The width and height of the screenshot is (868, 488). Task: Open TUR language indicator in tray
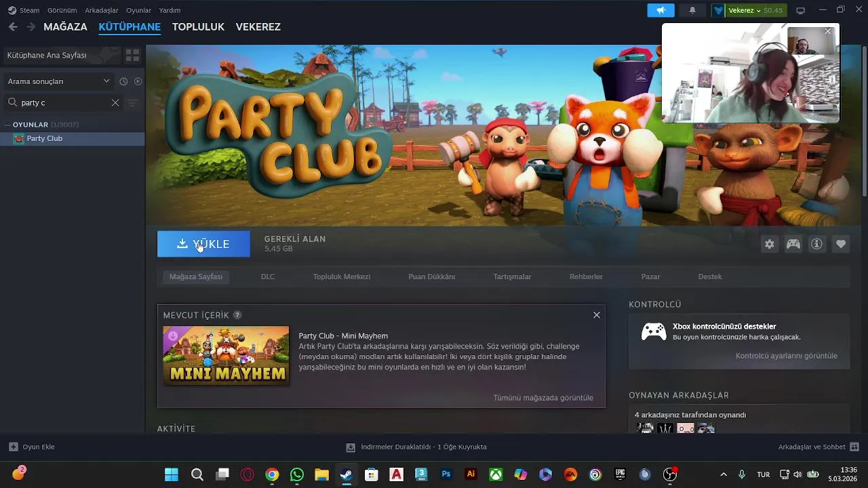pos(763,474)
